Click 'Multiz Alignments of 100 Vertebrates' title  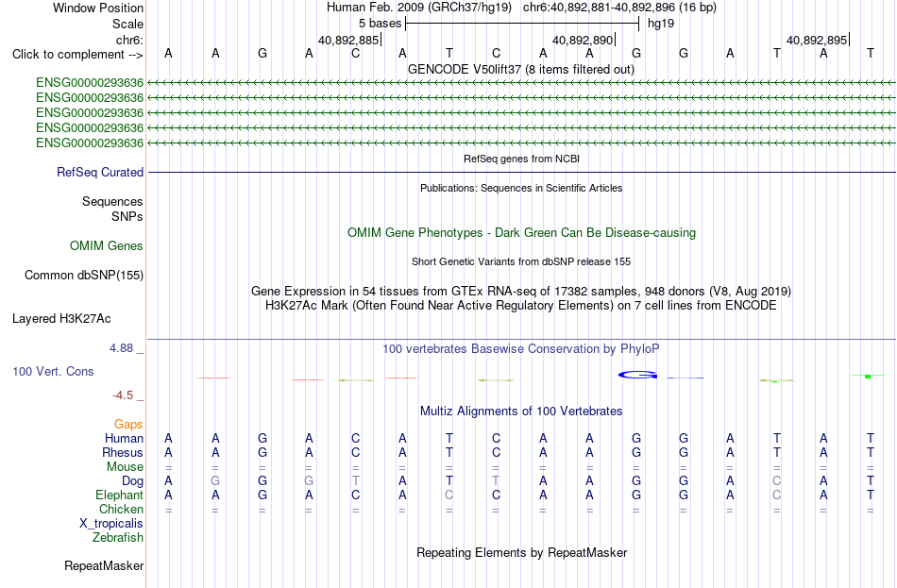click(x=521, y=412)
